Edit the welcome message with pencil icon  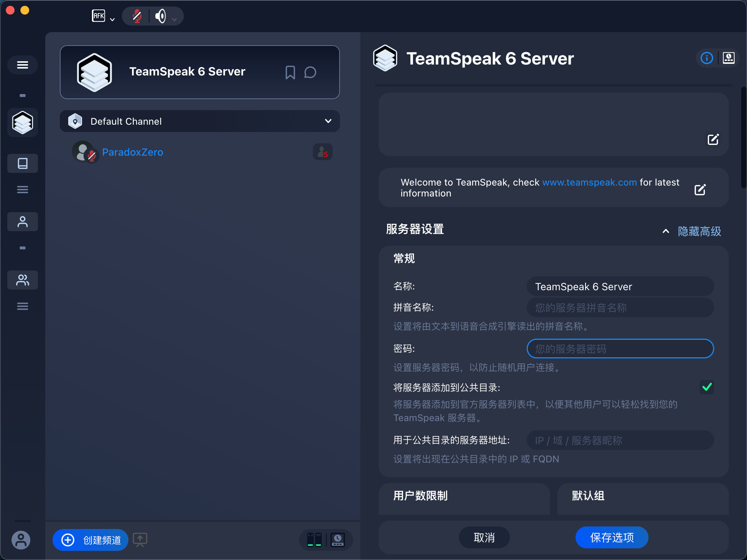pos(700,190)
